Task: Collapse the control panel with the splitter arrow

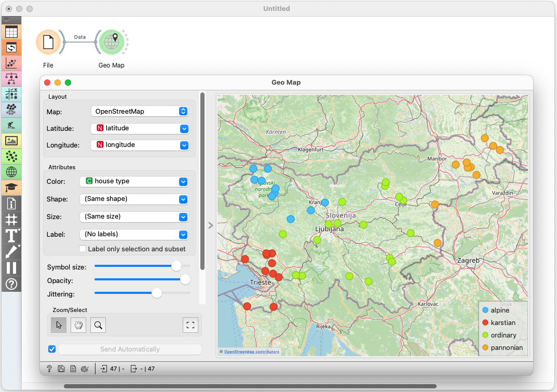Action: click(x=211, y=225)
